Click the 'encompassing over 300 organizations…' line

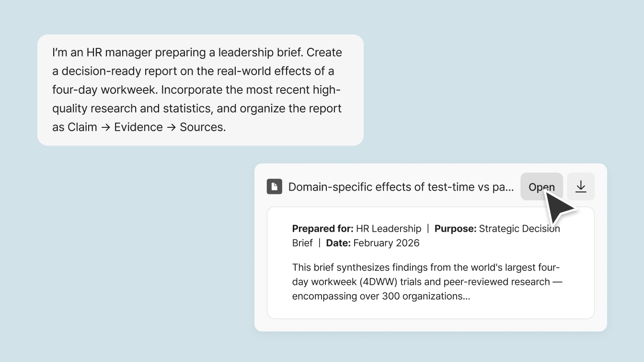[381, 296]
